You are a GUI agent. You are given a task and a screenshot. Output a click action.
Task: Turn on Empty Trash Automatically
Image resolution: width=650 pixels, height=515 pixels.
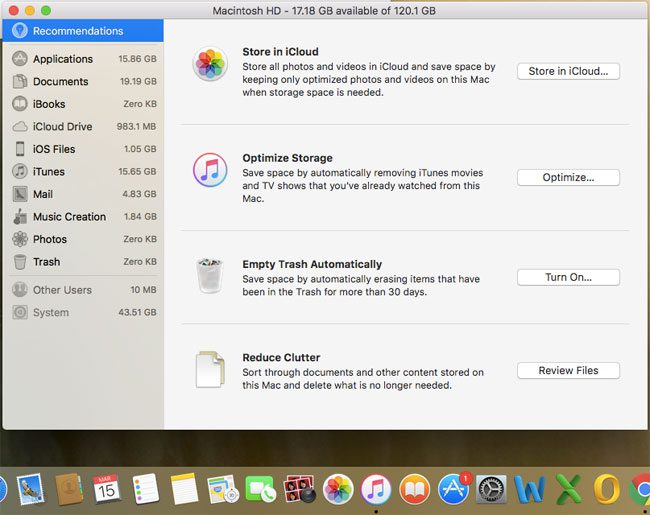(x=568, y=277)
